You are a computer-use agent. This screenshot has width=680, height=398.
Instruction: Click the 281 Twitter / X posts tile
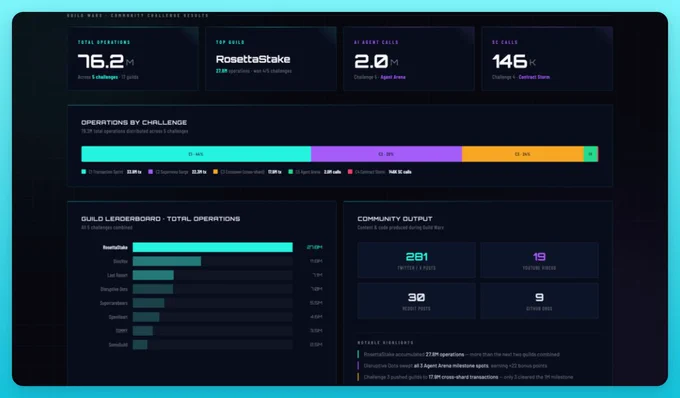(416, 260)
